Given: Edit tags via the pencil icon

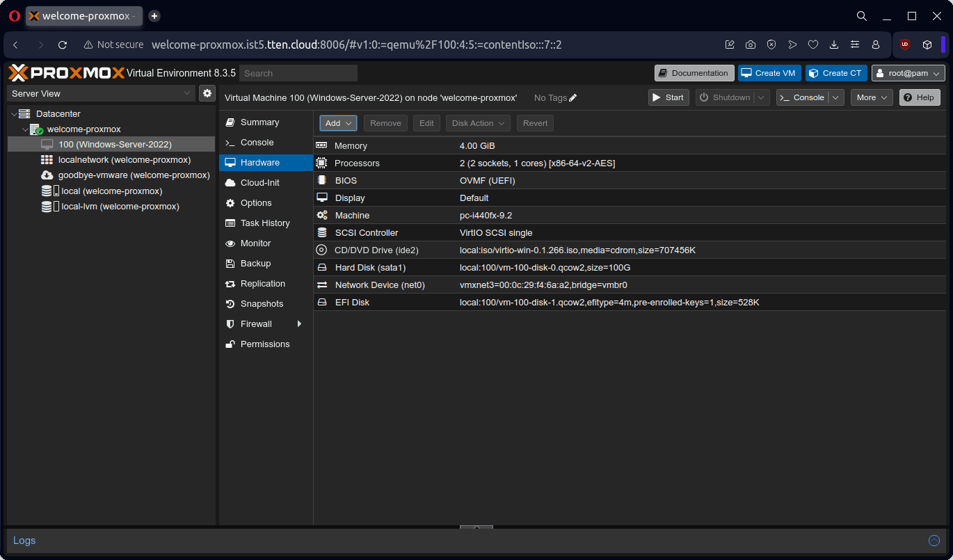Looking at the screenshot, I should click(x=573, y=98).
